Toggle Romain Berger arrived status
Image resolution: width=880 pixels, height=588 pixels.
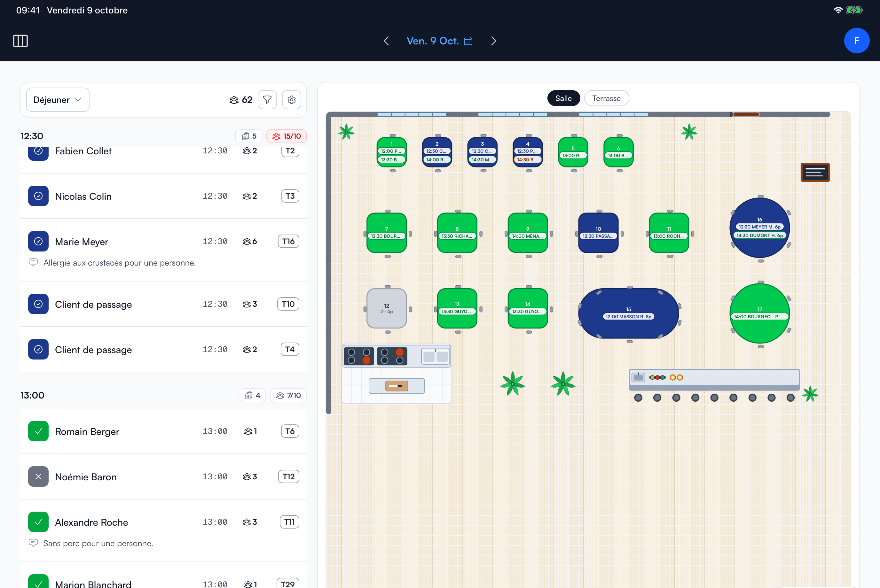(38, 431)
